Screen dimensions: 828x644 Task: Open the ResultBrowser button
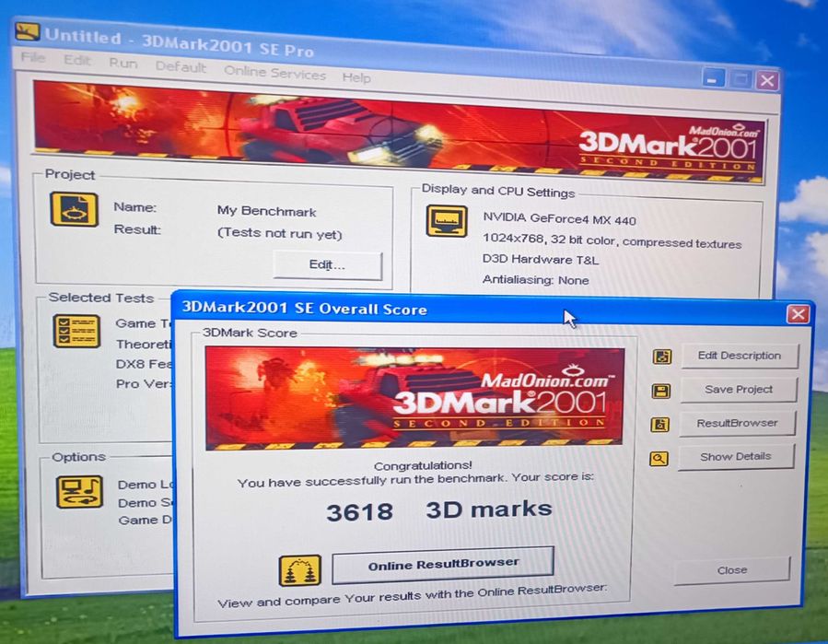point(737,423)
